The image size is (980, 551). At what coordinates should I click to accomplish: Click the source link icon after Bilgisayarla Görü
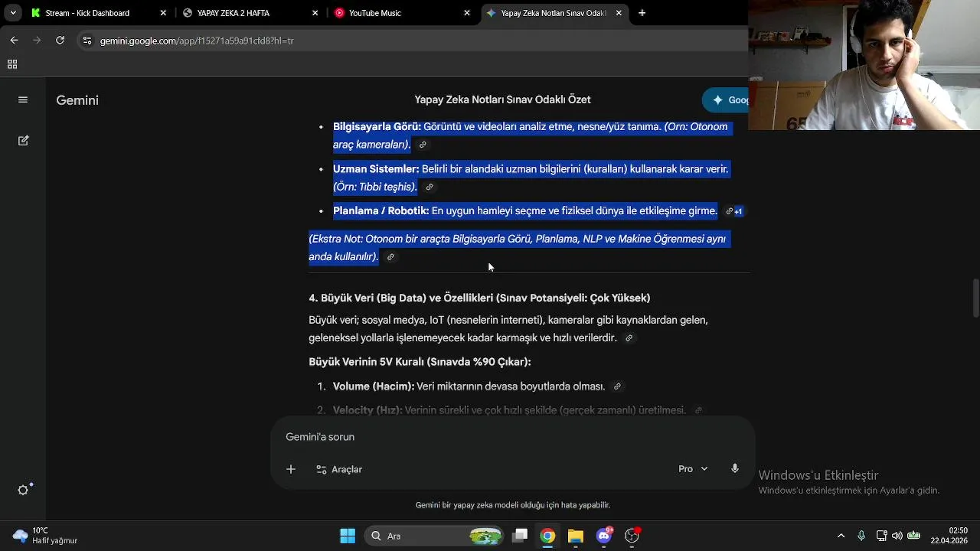423,145
